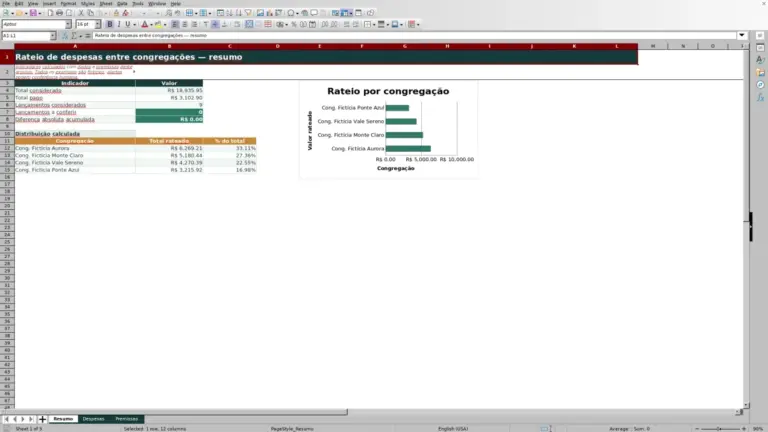Click the Copy icon
Screen dimensions: 768x432
tap(90, 13)
